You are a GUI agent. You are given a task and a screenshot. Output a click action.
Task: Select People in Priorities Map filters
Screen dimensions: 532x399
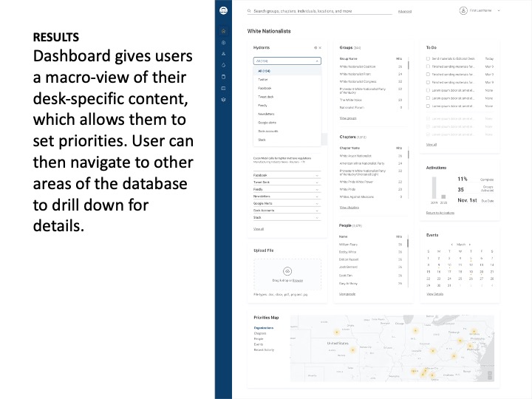coord(259,339)
